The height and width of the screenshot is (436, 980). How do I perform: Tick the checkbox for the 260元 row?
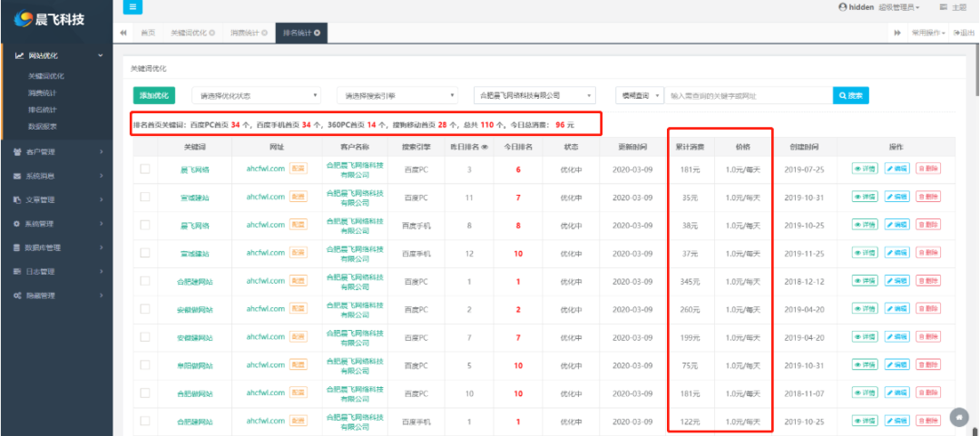145,309
